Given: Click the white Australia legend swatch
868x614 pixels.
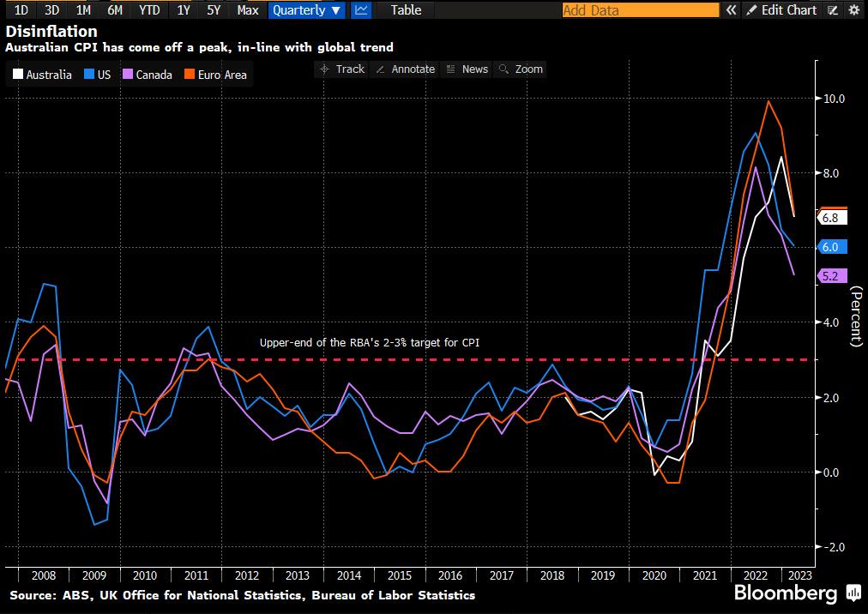Looking at the screenshot, I should tap(18, 75).
